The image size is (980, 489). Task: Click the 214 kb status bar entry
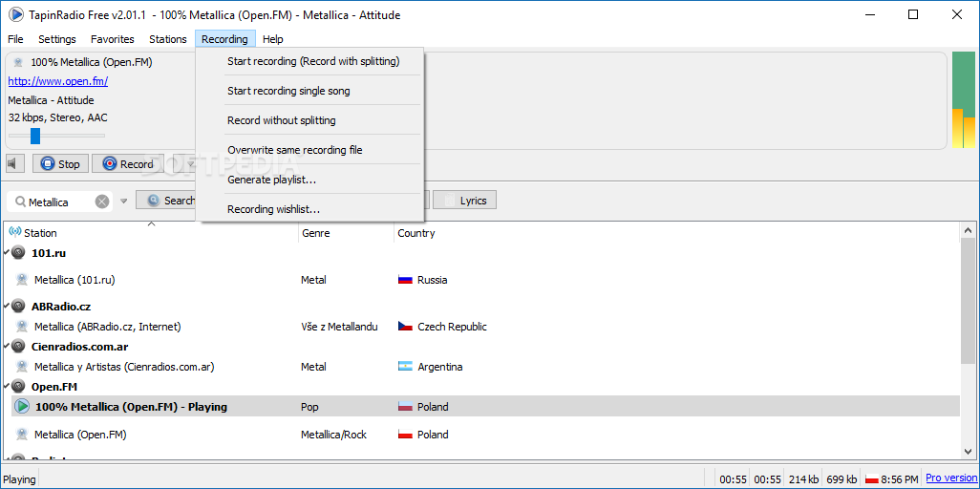[803, 479]
